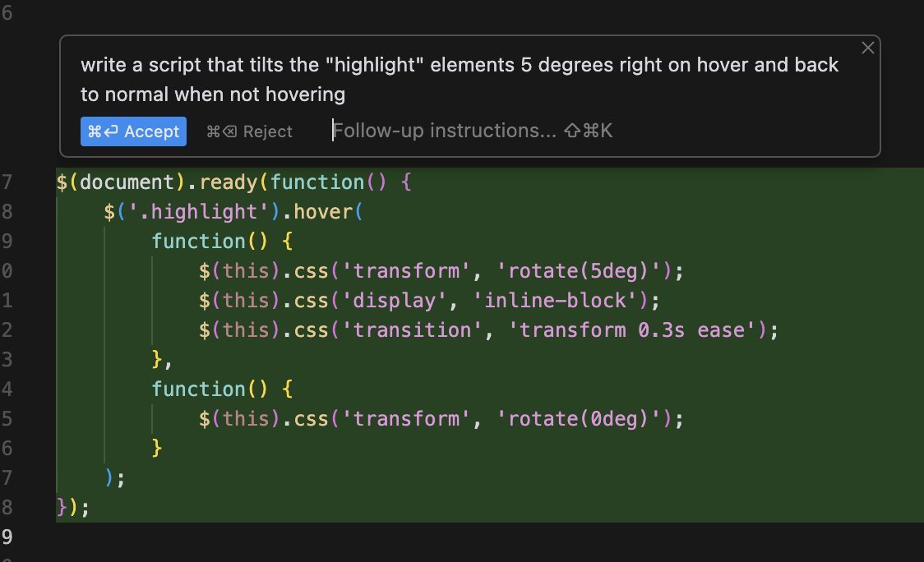Reject the generated code suggestion
The width and height of the screenshot is (924, 562).
click(x=249, y=131)
